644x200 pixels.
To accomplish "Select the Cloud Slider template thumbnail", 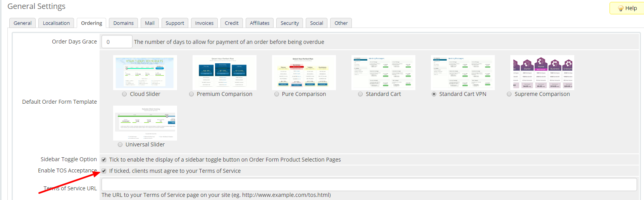I will [145, 73].
